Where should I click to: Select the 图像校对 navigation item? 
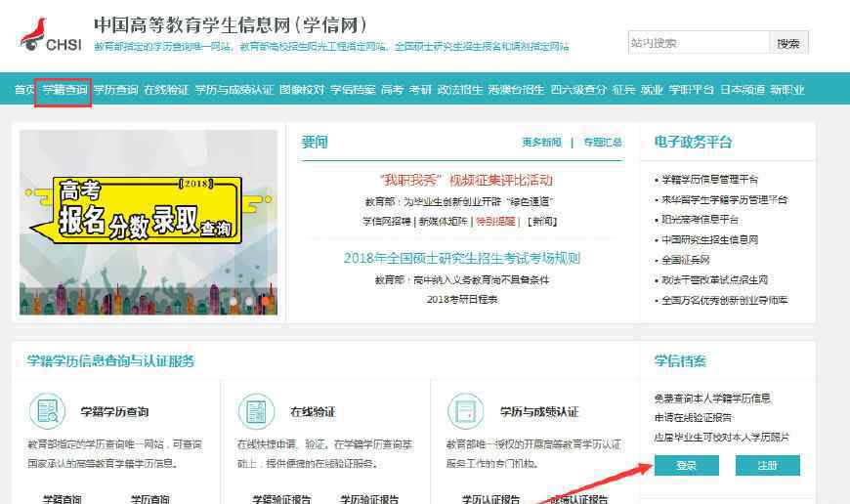(x=302, y=90)
